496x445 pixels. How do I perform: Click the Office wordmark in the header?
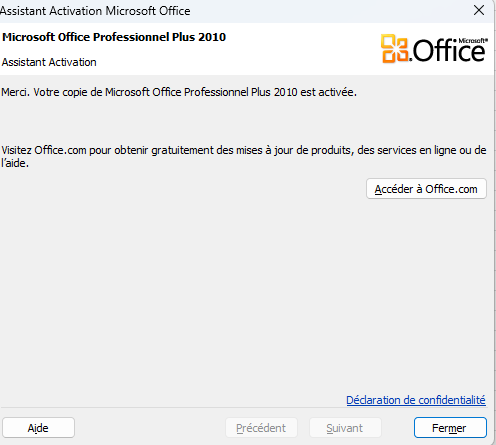(447, 51)
